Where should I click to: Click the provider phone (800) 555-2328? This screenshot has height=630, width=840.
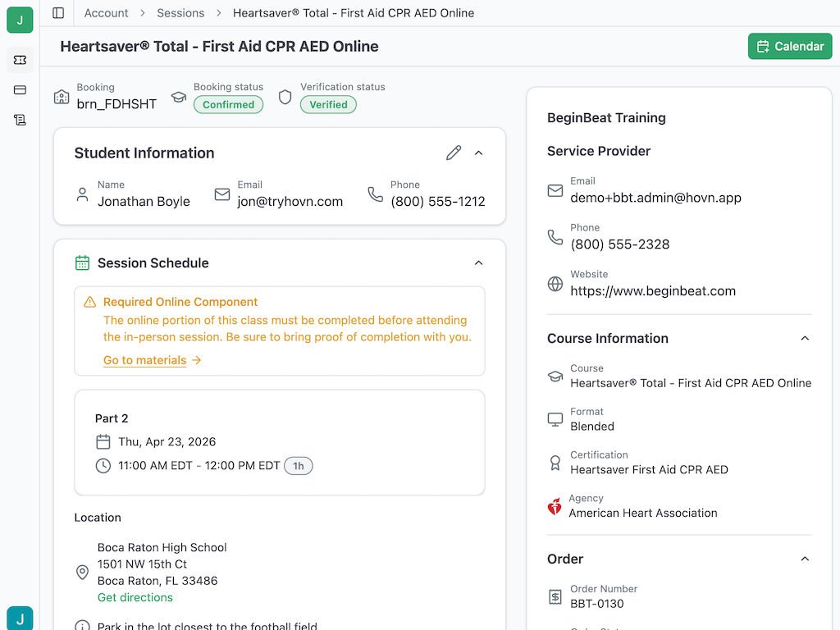click(620, 244)
